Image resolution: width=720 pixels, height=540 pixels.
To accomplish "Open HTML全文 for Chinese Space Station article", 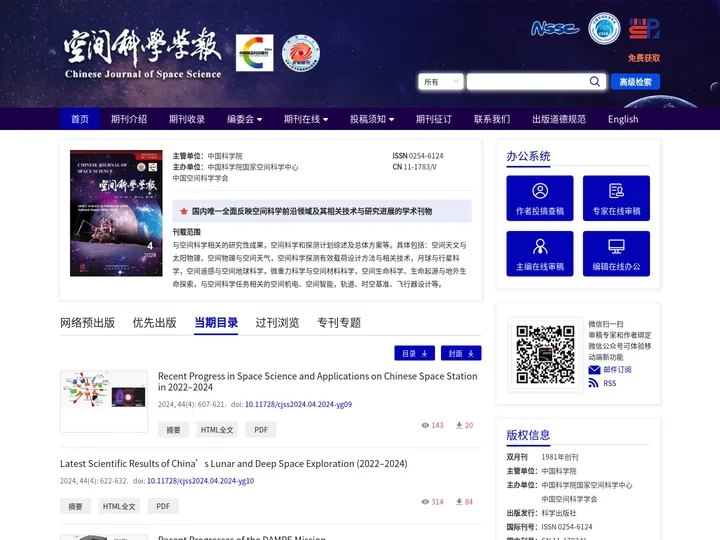I will 217,430.
